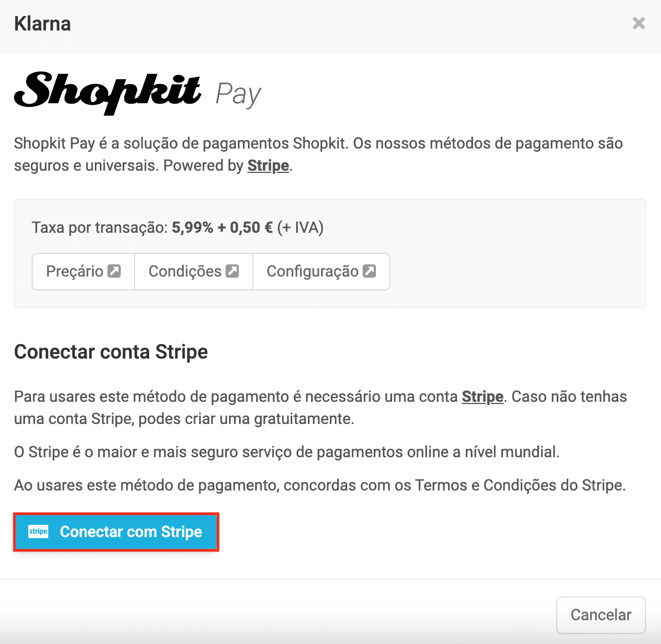Click the external-link icon beside Configuração
This screenshot has width=661, height=644.
tap(369, 271)
